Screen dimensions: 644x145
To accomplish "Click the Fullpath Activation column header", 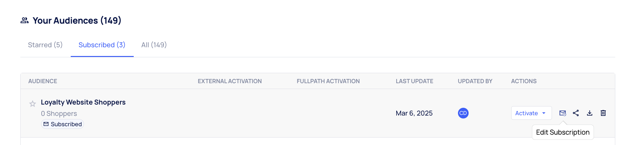I will 328,81.
